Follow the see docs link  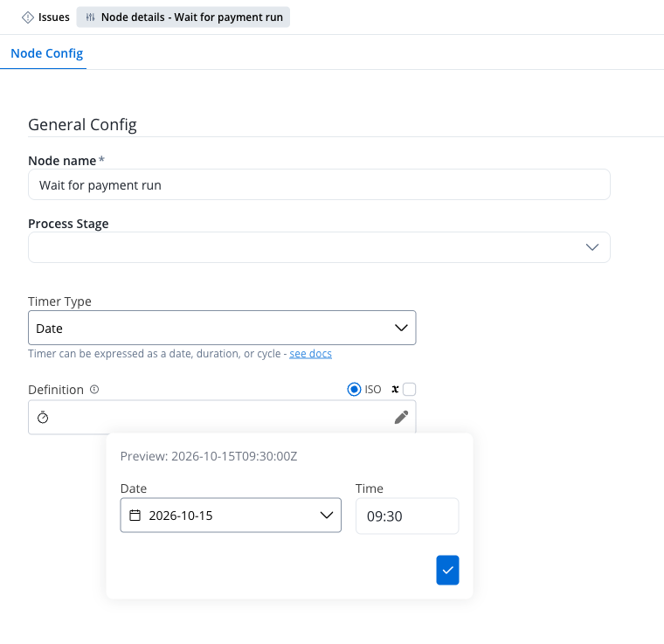310,354
